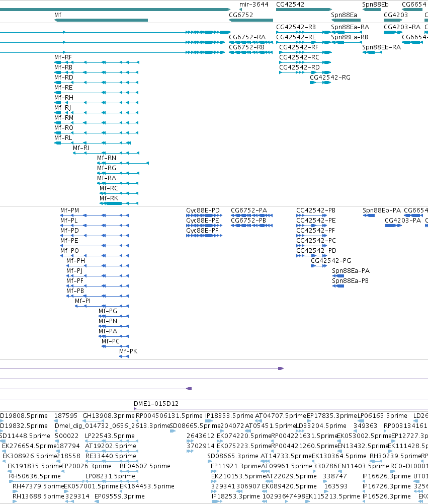
Task: Open transcript Spn88Eb-RA
Action: (x=372, y=52)
